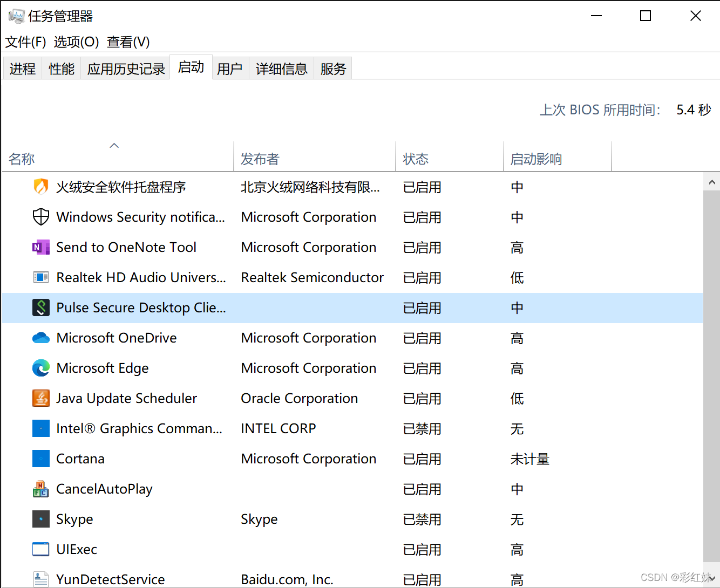Click 未计量 impact in Cortana row
The image size is (720, 588).
click(530, 459)
